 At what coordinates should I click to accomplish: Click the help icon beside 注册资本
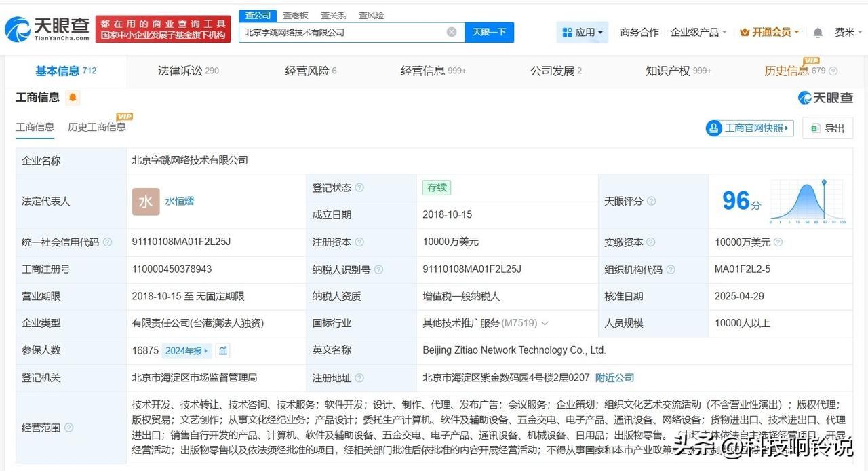point(359,242)
